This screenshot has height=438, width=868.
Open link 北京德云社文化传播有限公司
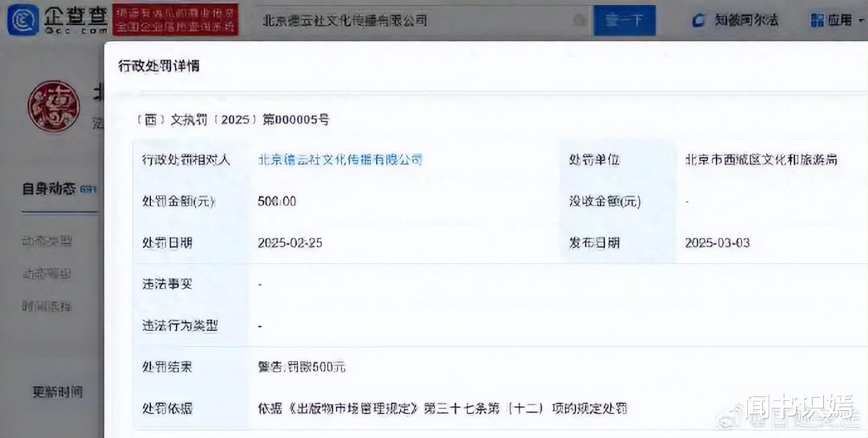pyautogui.click(x=340, y=160)
